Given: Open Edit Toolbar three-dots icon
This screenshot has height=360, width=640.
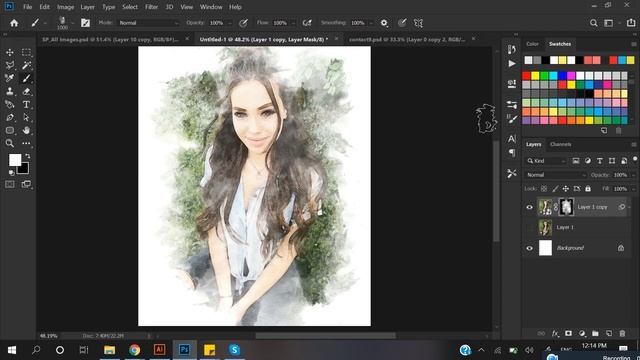Looking at the screenshot, I should 27,143.
